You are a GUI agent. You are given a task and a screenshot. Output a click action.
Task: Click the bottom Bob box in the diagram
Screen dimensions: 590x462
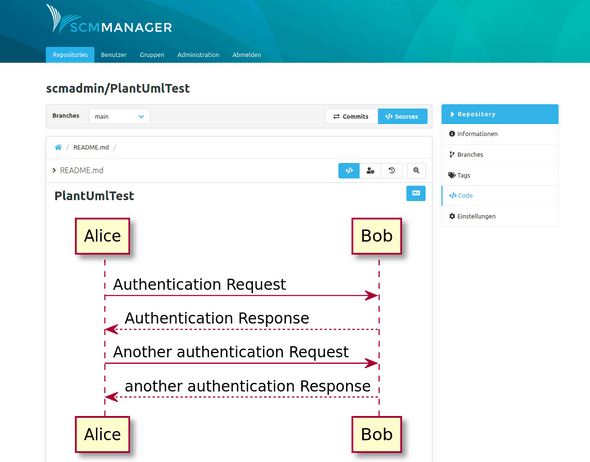tap(377, 435)
